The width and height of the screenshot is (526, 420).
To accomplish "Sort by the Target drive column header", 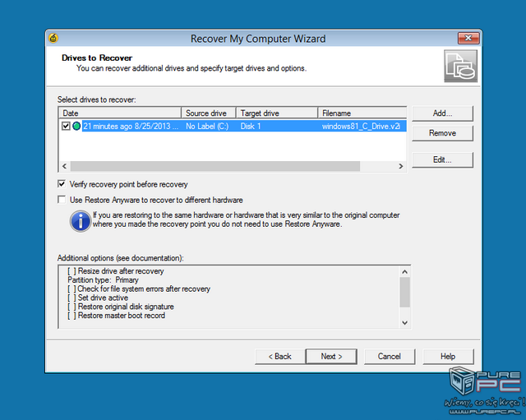I will click(x=277, y=113).
